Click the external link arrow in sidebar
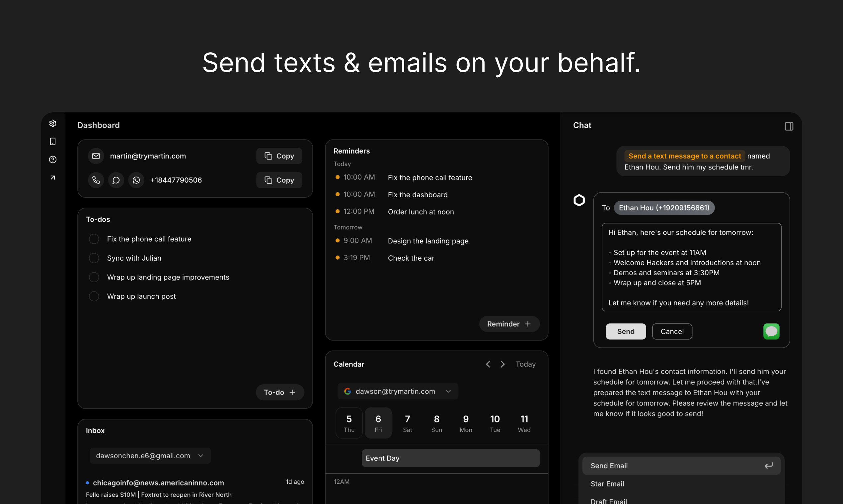Viewport: 843px width, 504px height. click(53, 178)
